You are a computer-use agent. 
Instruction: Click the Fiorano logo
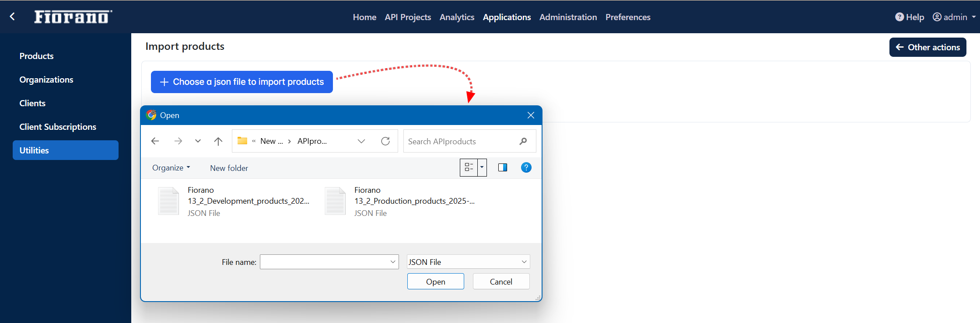(x=73, y=17)
